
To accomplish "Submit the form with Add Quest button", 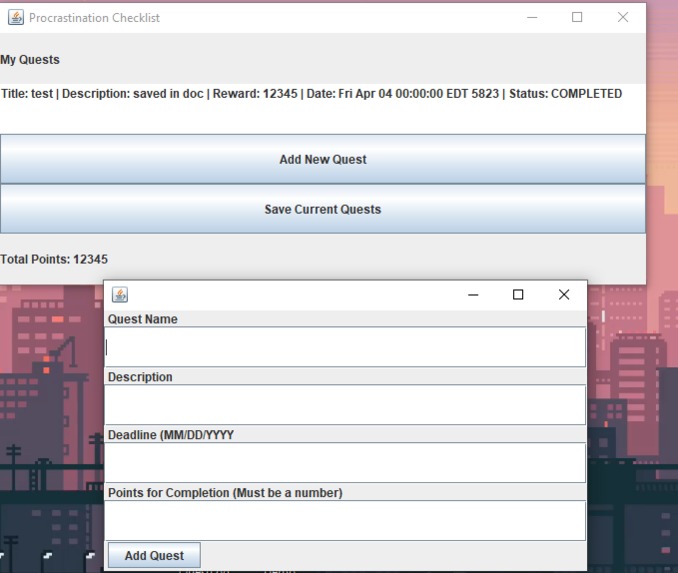I will 154,555.
